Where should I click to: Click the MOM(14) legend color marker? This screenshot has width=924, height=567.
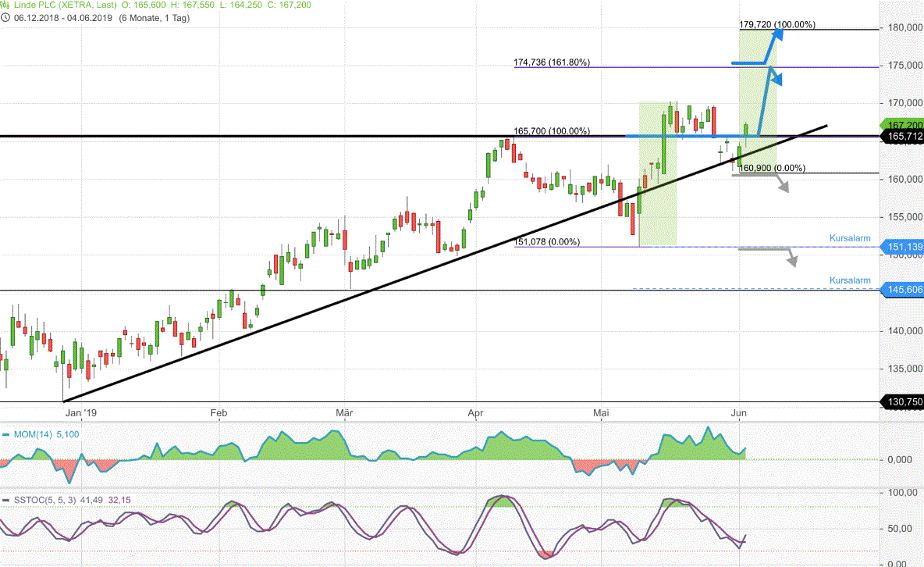tap(6, 435)
